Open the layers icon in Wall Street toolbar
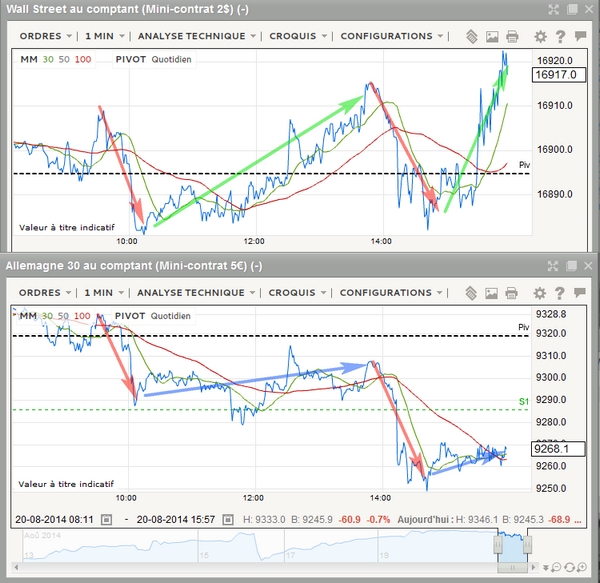 pyautogui.click(x=472, y=37)
